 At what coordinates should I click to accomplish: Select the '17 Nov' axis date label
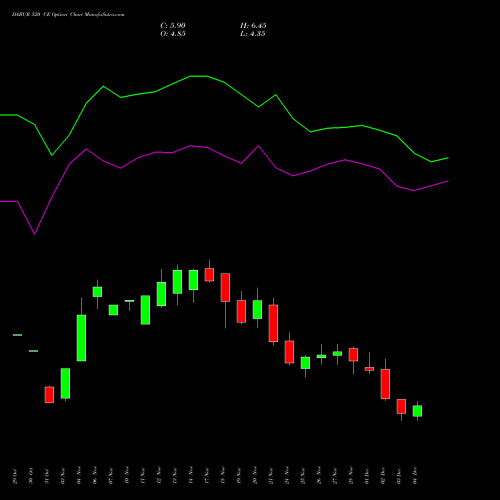(x=207, y=476)
